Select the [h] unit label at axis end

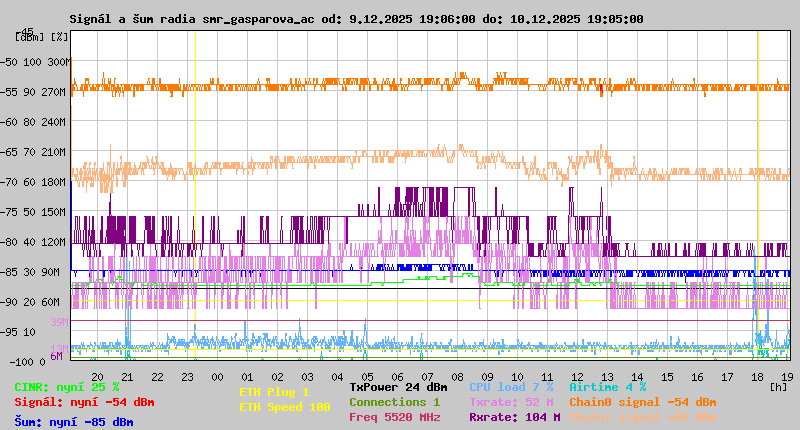778,385
